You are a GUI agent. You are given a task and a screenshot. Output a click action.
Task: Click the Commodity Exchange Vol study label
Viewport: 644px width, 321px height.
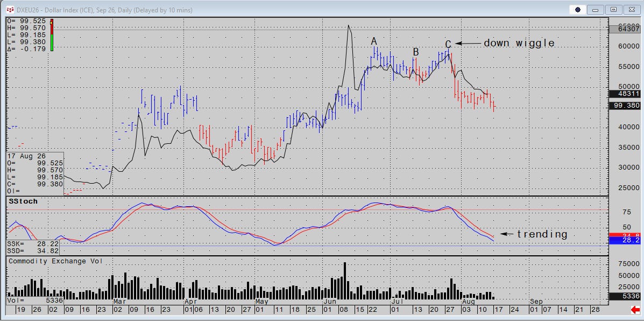coord(55,261)
